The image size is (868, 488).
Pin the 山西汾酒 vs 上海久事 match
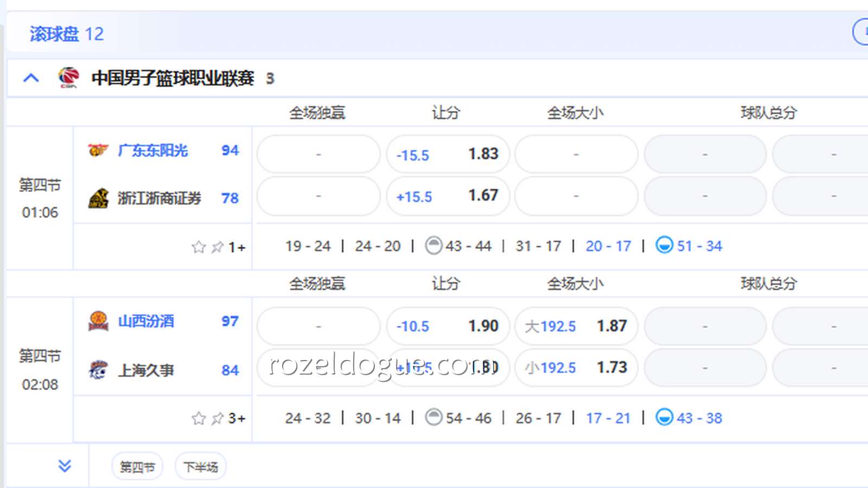pyautogui.click(x=217, y=419)
